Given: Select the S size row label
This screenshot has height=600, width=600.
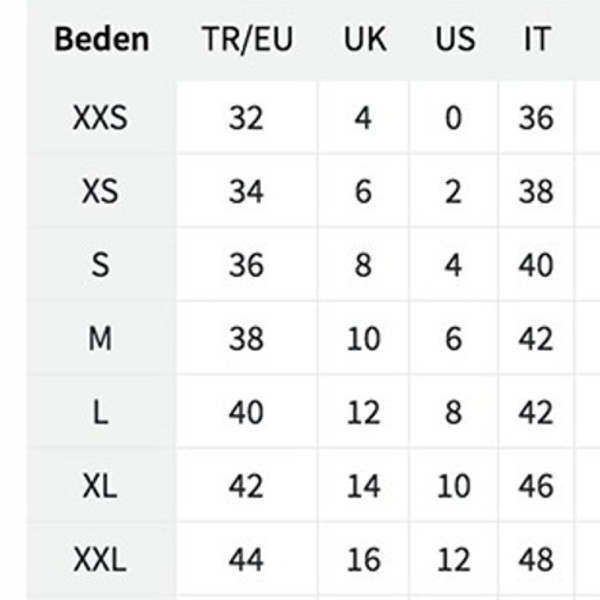Looking at the screenshot, I should [100, 265].
